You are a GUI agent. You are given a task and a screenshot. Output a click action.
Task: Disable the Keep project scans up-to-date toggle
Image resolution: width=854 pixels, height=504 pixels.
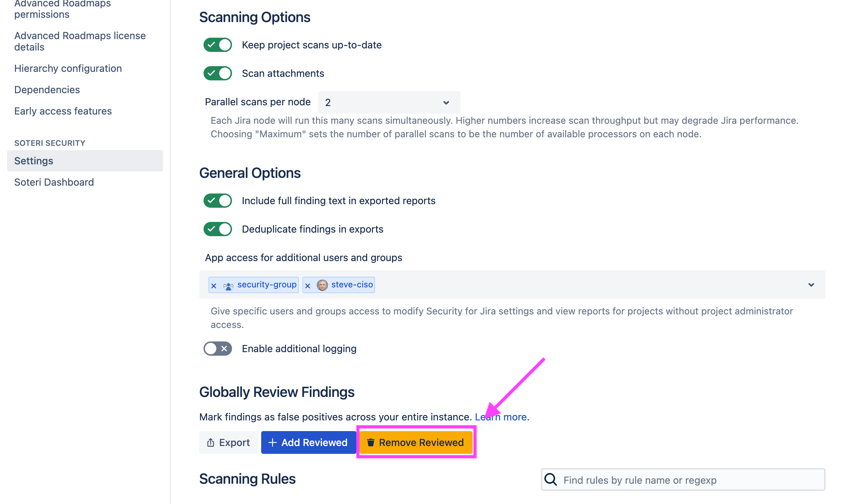(217, 45)
